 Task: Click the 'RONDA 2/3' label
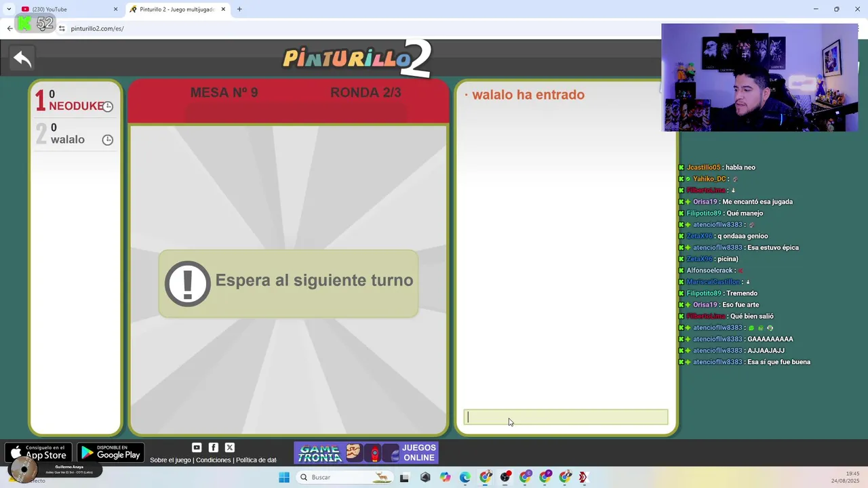366,93
